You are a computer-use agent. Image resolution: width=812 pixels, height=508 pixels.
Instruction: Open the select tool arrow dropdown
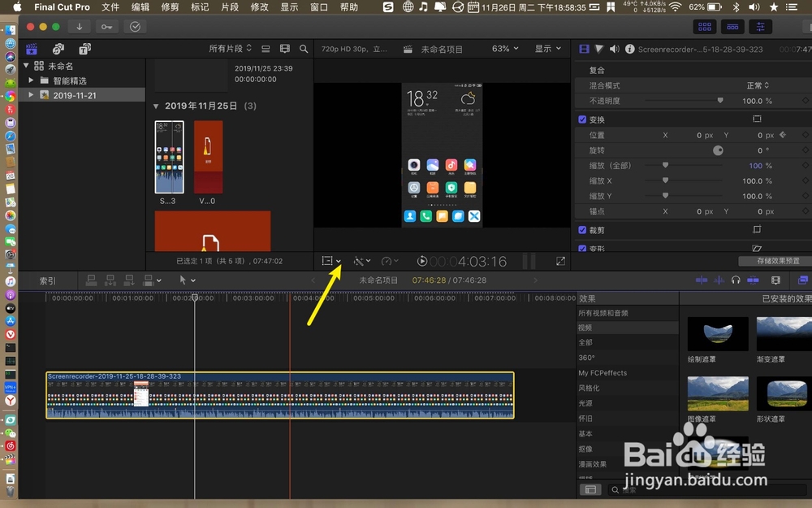click(x=187, y=280)
